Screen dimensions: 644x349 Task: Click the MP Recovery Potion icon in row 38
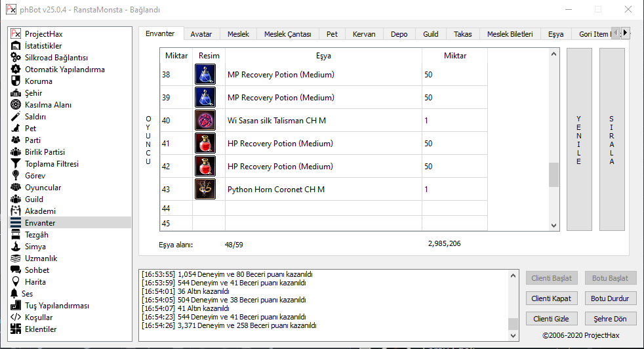click(205, 75)
